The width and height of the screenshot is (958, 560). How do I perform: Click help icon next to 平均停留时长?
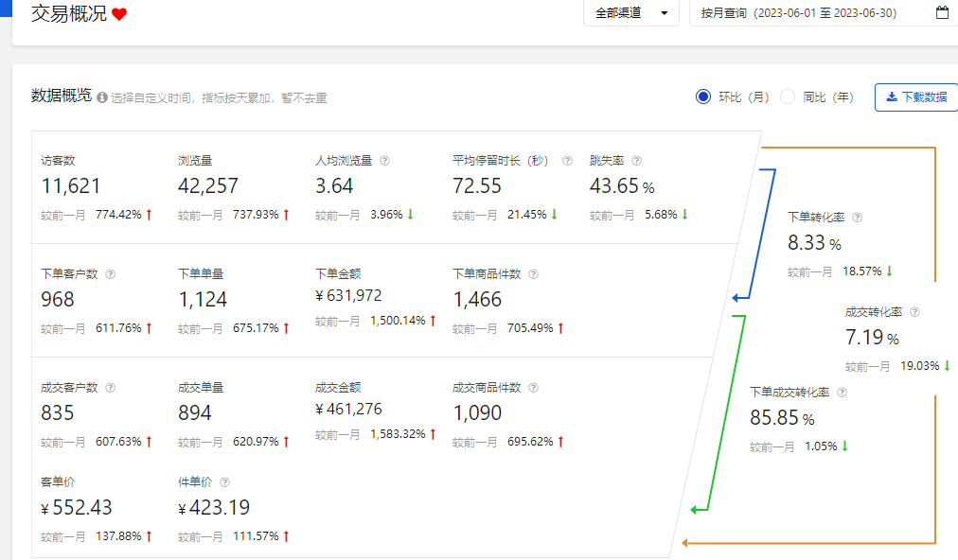(568, 161)
